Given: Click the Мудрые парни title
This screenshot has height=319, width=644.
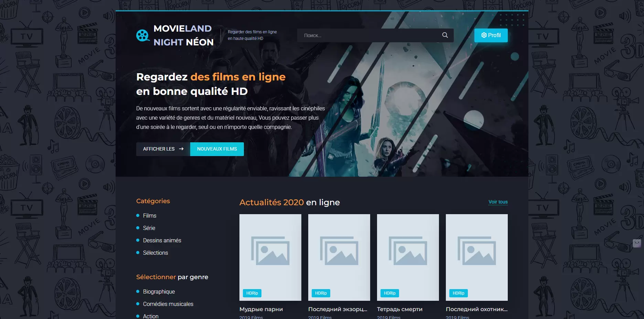Looking at the screenshot, I should click(x=261, y=309).
